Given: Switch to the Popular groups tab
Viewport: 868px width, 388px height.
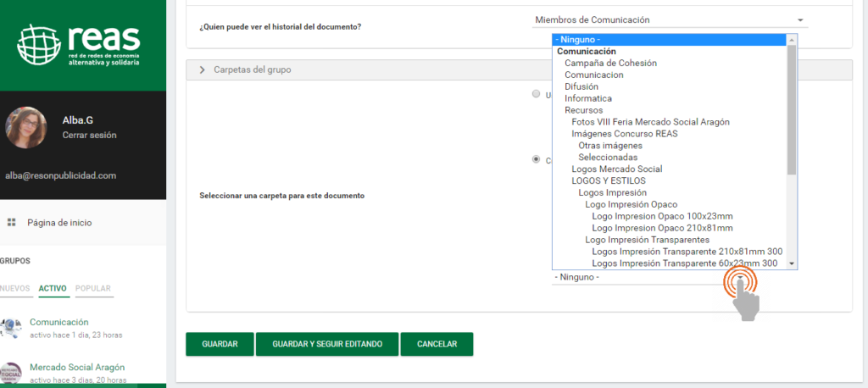Looking at the screenshot, I should (93, 289).
